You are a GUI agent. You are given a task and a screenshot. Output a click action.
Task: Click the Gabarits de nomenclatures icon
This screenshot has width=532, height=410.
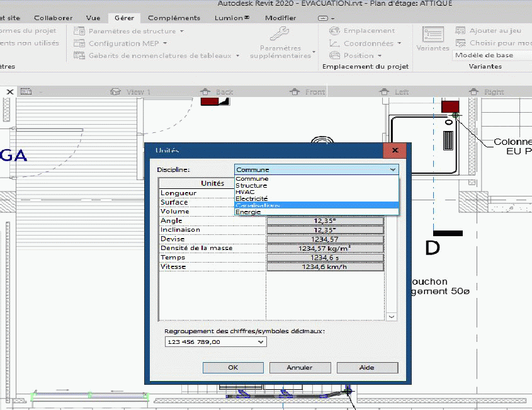tap(79, 55)
